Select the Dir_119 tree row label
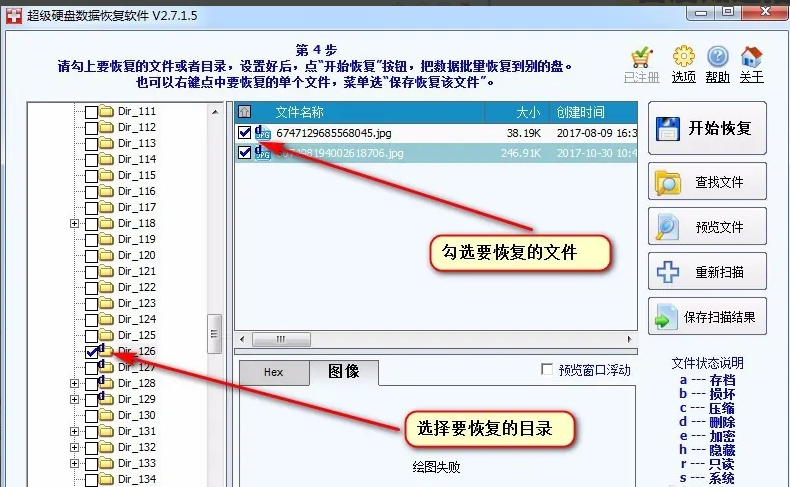 pos(137,239)
